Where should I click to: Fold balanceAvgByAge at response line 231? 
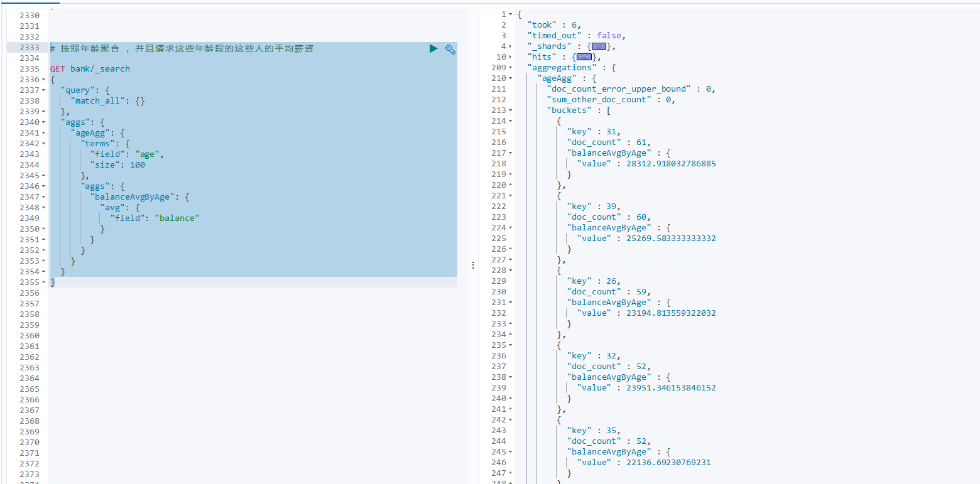(x=511, y=303)
